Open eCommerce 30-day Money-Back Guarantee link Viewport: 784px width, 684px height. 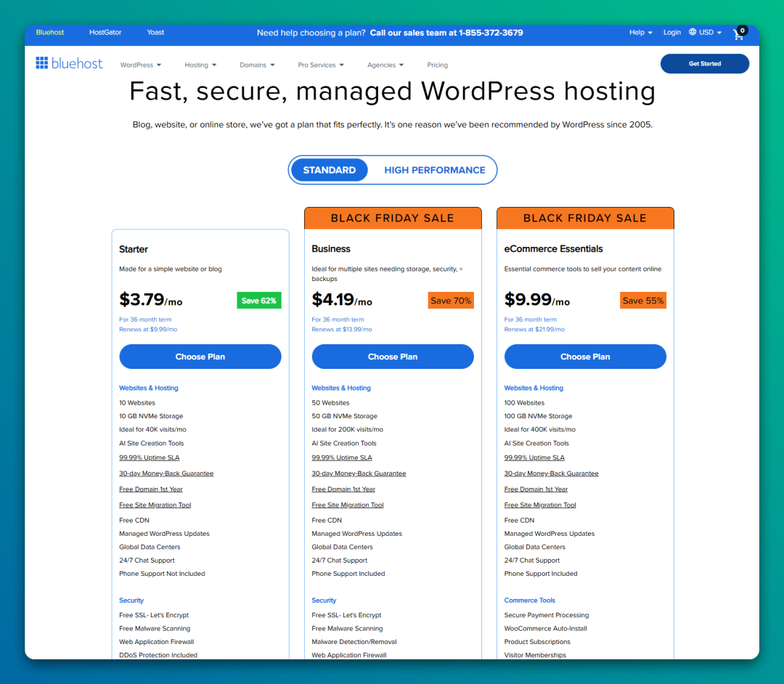click(x=551, y=473)
